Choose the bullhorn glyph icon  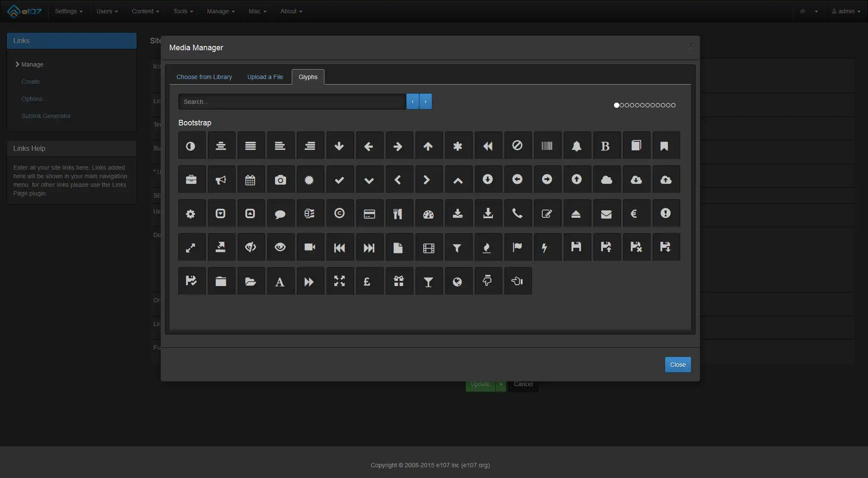point(221,180)
